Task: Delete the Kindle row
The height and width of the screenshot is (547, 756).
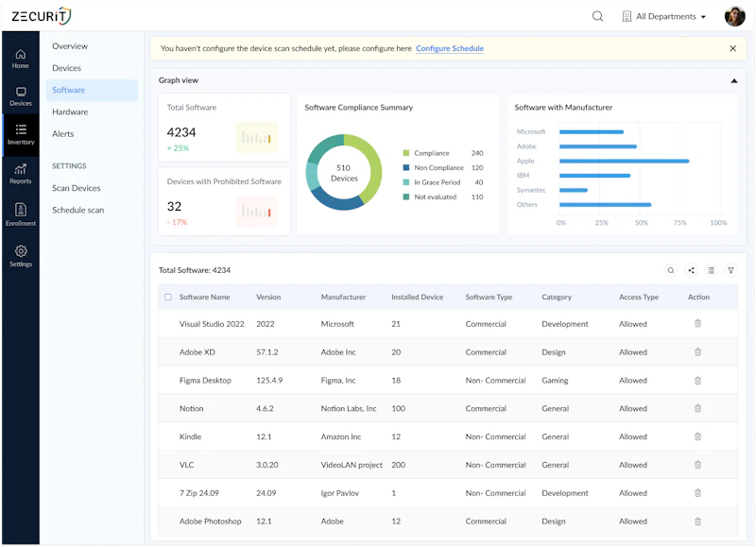Action: (x=697, y=436)
